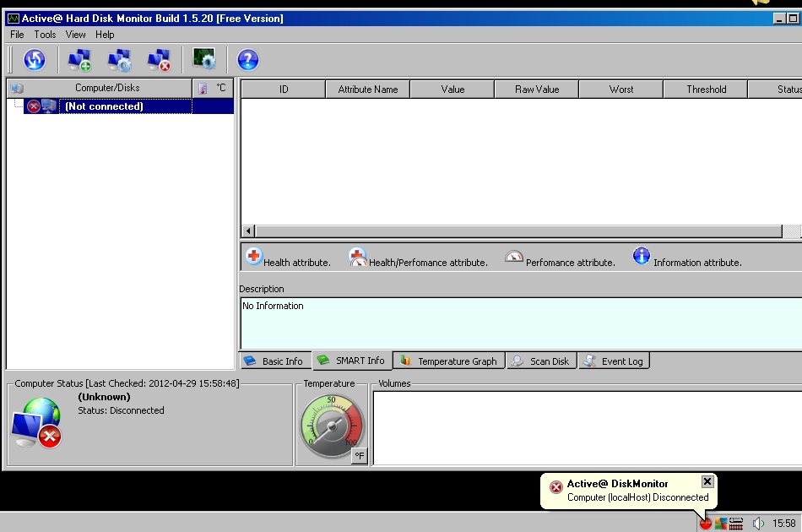Click the Health/Perfomance attribute legend icon

pos(358,257)
